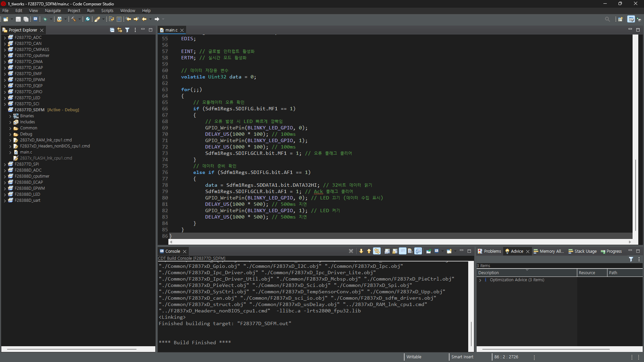Screen dimensions: 644x362
Task: Click the Save All toolbar icon
Action: (26, 19)
